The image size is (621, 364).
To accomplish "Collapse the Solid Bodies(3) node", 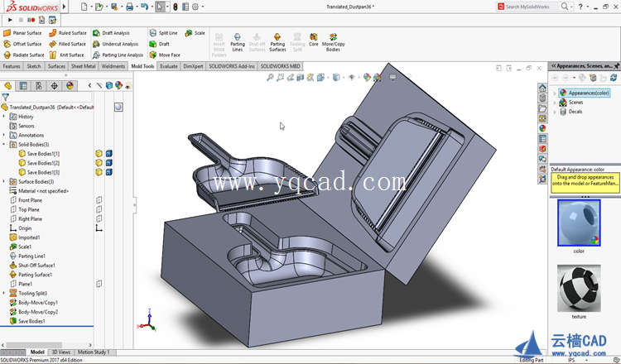I will [4, 145].
